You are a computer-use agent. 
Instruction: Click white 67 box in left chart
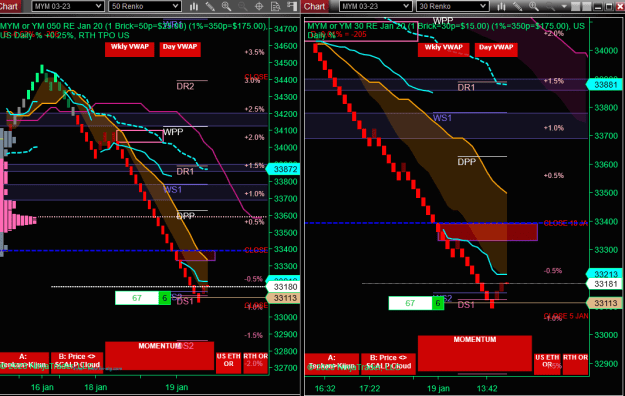[137, 298]
